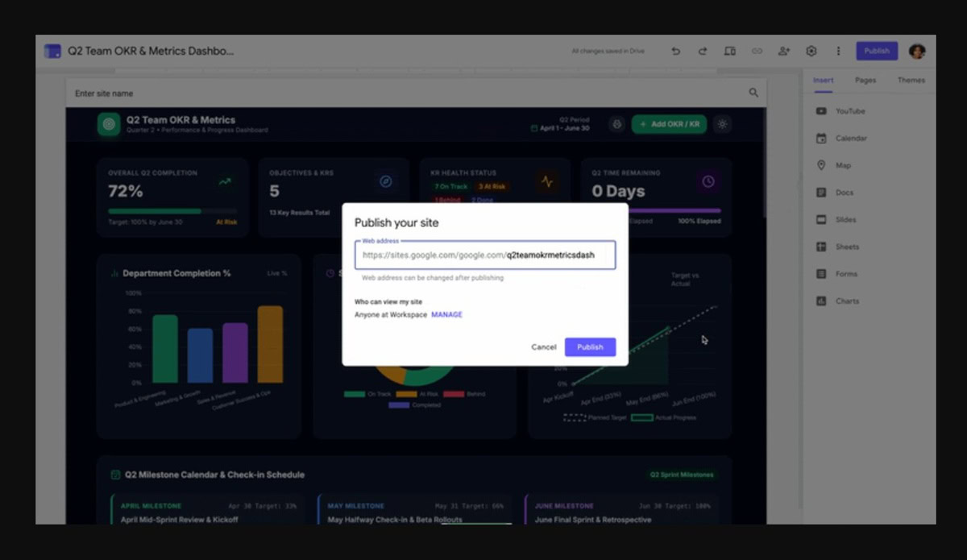This screenshot has width=967, height=560.
Task: Click Publish in the dialog
Action: point(590,347)
